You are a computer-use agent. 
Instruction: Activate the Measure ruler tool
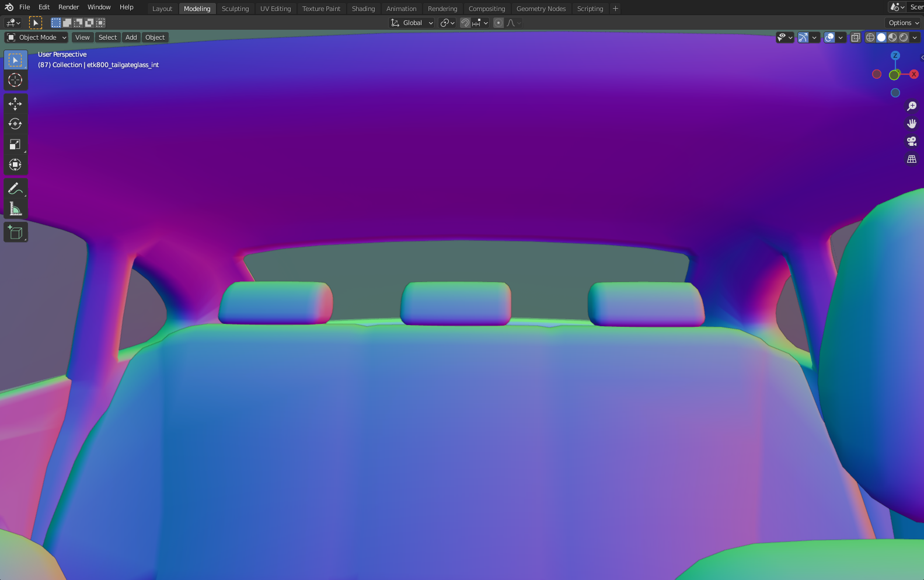click(x=16, y=209)
